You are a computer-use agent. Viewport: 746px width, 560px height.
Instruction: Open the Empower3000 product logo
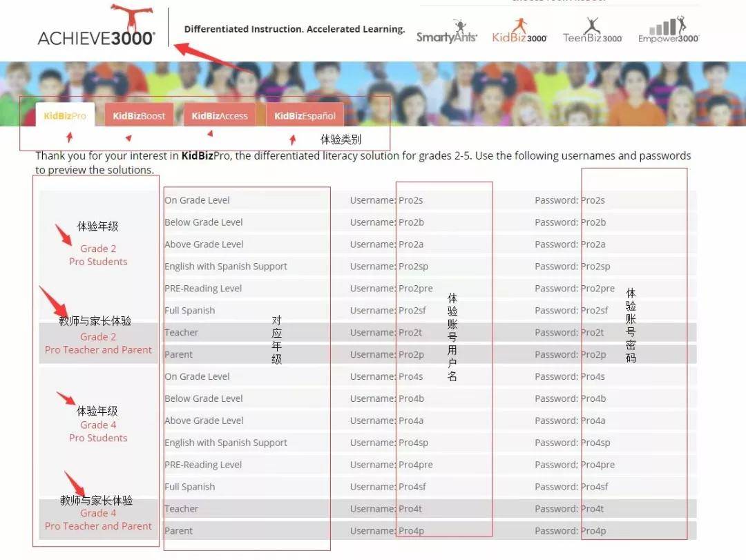[x=669, y=30]
